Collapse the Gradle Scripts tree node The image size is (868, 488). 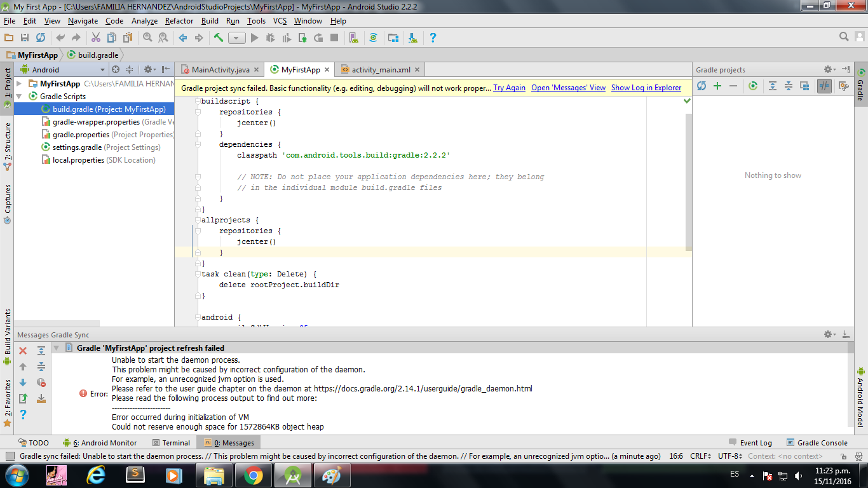pyautogui.click(x=19, y=96)
